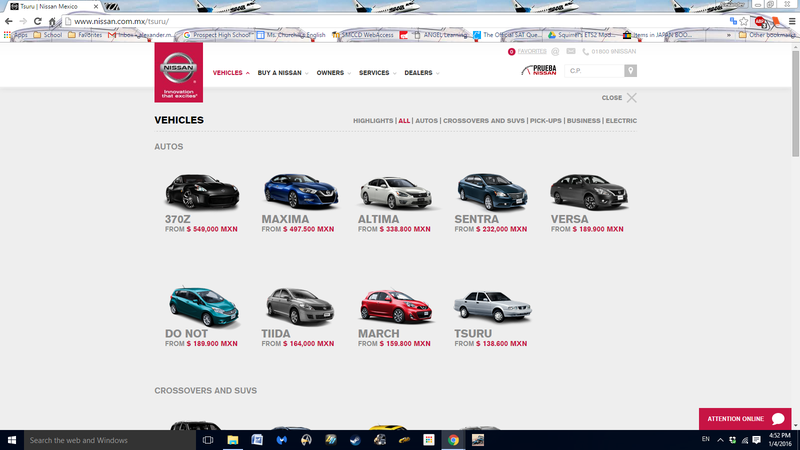Expand the Buy a Nissan menu
The image size is (800, 450).
(x=283, y=73)
